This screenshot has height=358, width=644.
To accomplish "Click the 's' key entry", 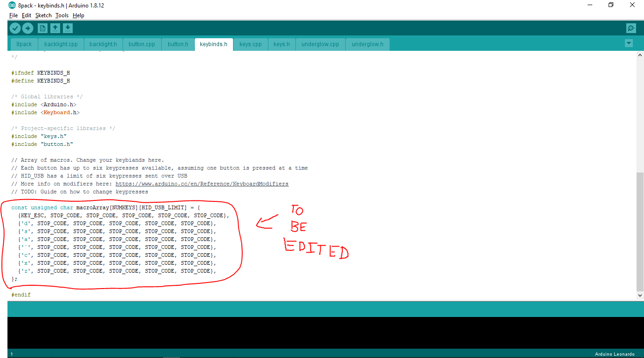I will tap(26, 231).
